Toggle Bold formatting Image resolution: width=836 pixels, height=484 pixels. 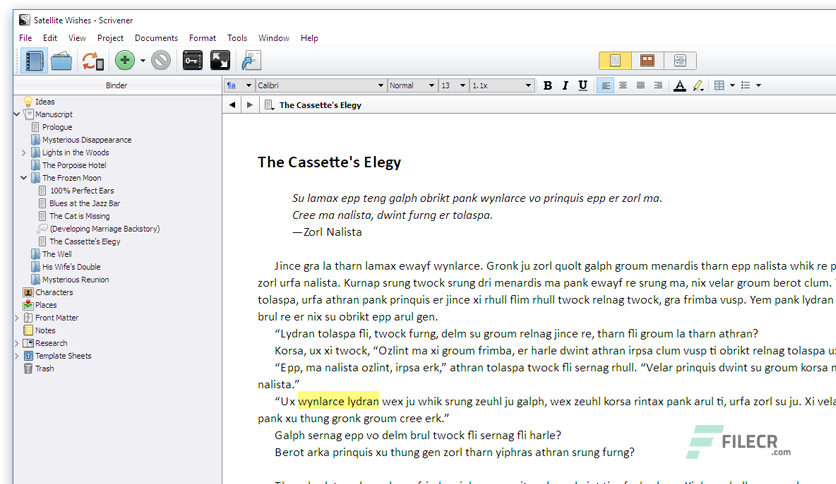(548, 85)
